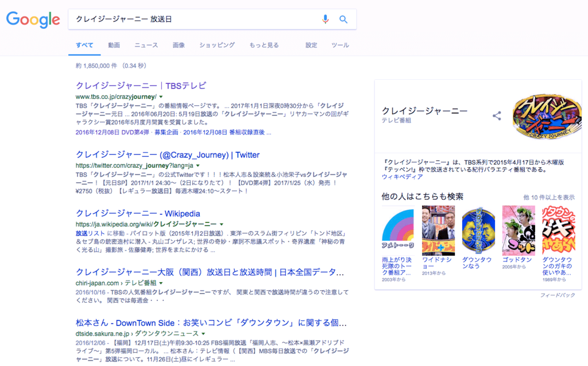
Task: Send feedback via フィードバック link
Action: click(558, 295)
